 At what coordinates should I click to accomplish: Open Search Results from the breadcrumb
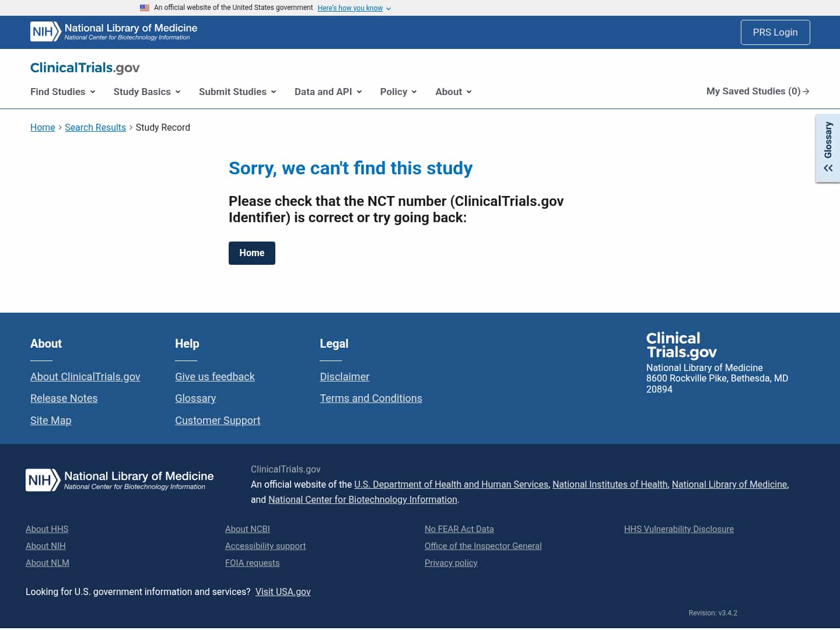(x=95, y=127)
